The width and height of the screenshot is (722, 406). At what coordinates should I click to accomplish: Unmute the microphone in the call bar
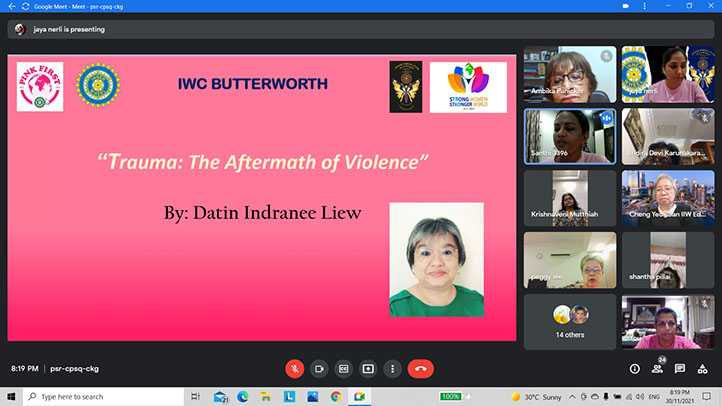click(x=295, y=368)
